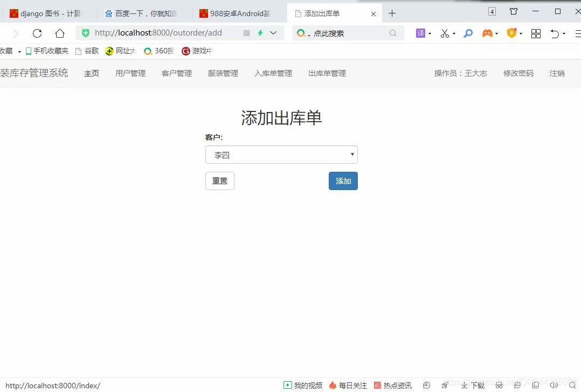Click the 360 search engine logo
The height and width of the screenshot is (392, 581).
(301, 33)
